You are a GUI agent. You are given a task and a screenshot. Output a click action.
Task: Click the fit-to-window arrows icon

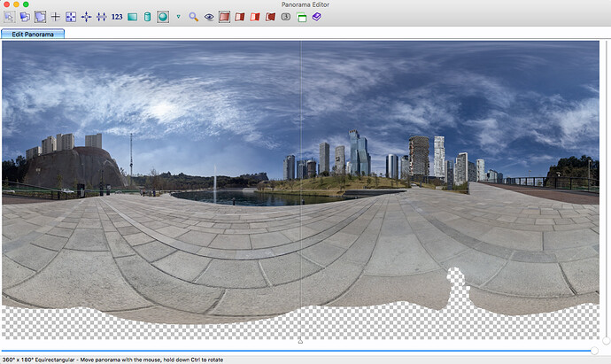(71, 17)
